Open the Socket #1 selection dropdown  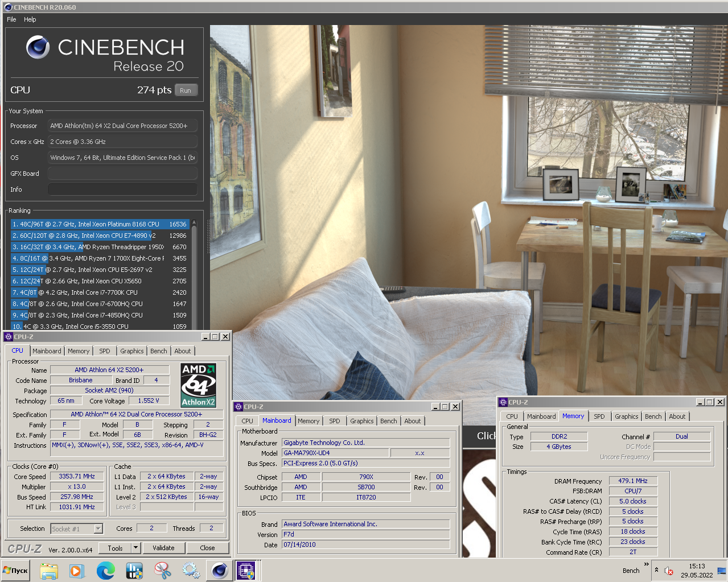tap(98, 529)
